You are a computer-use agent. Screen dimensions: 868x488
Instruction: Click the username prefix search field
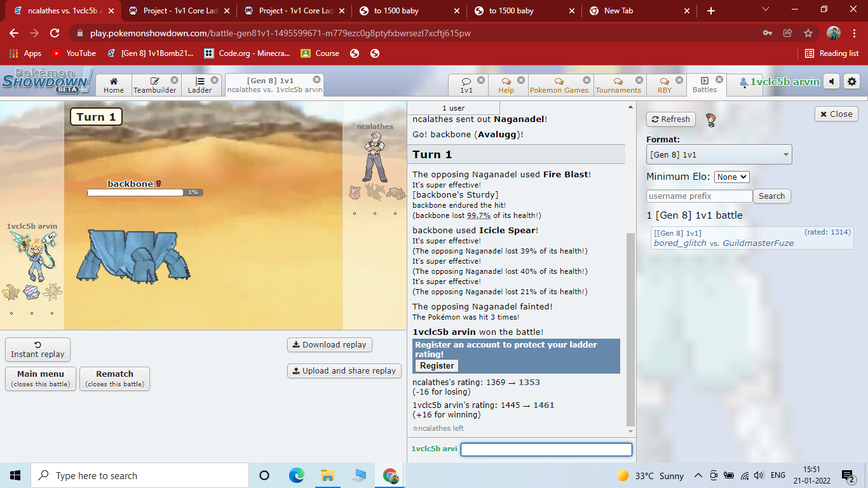[x=699, y=196]
